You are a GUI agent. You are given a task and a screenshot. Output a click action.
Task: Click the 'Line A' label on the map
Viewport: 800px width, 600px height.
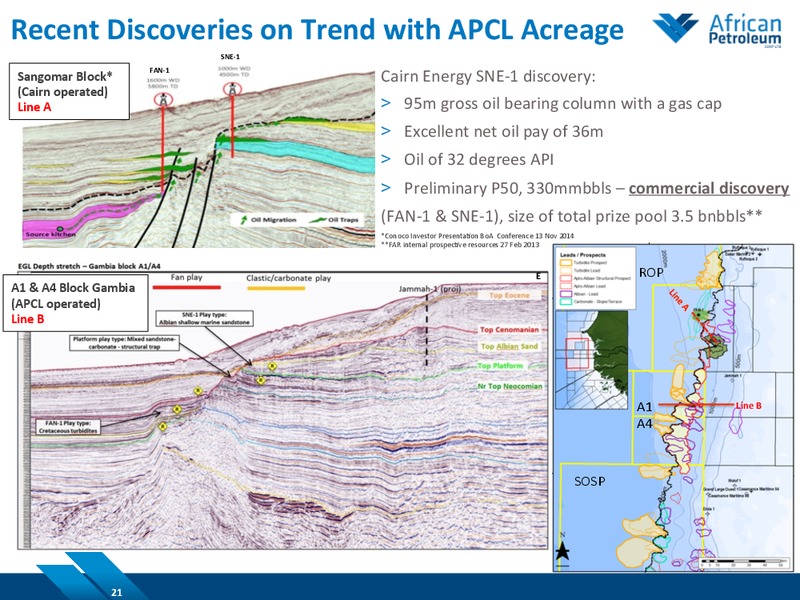(x=679, y=300)
